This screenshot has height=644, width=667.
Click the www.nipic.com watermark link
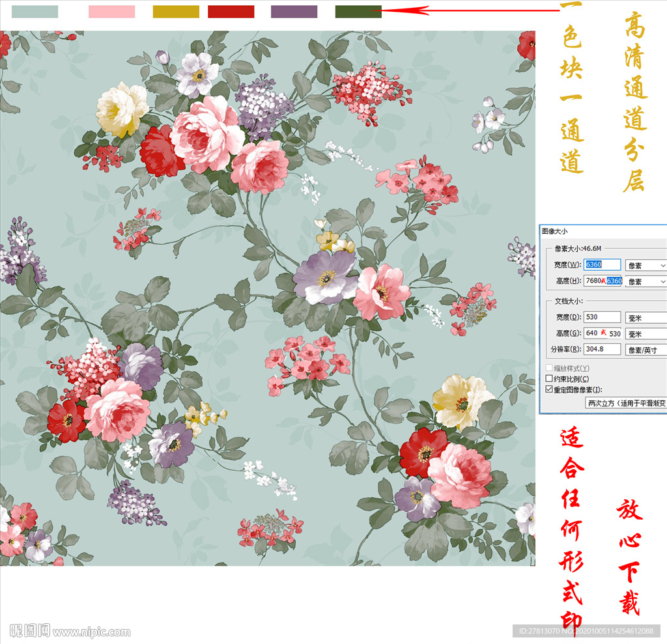(x=91, y=632)
